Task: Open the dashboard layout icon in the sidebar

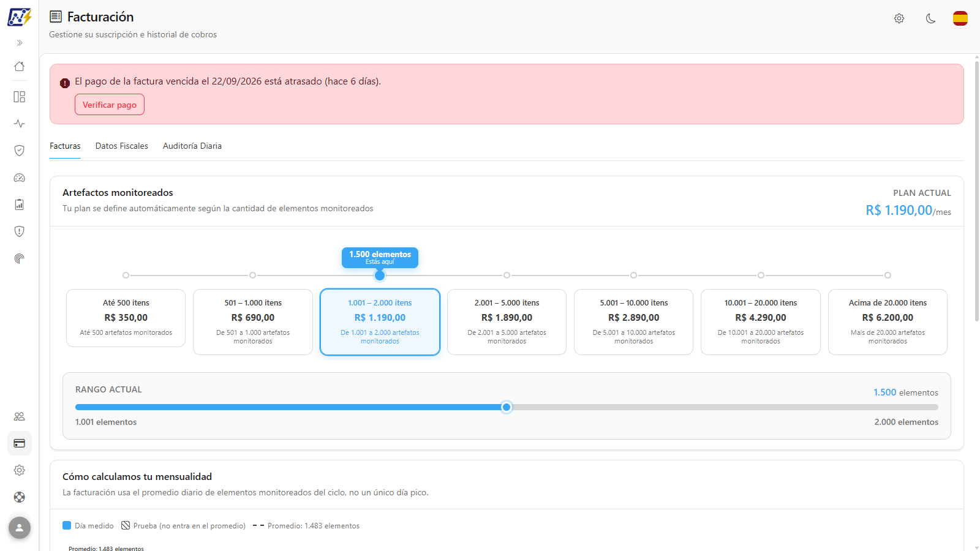Action: (x=20, y=97)
